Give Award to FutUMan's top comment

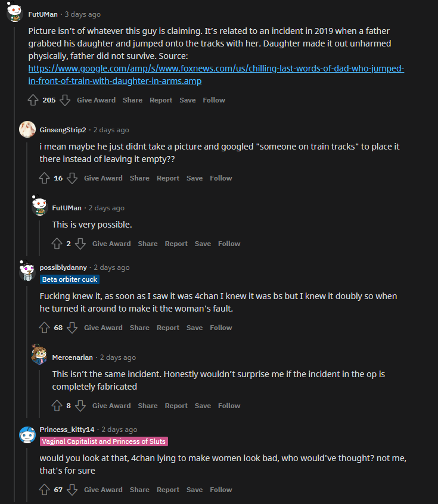coord(96,100)
